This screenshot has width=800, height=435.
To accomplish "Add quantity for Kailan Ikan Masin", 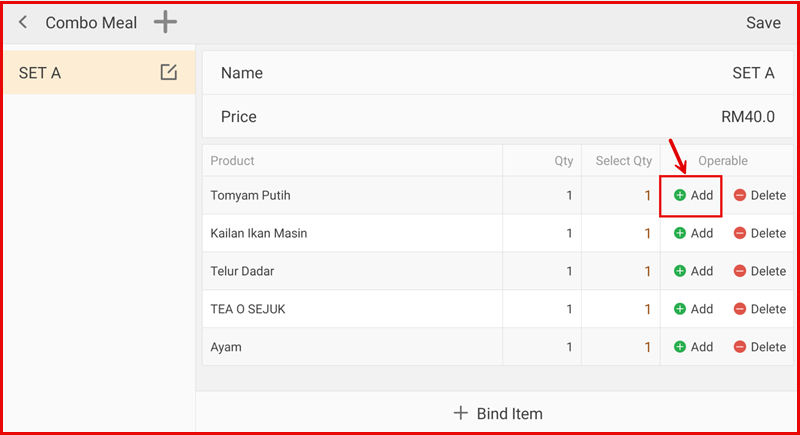I will click(x=693, y=233).
